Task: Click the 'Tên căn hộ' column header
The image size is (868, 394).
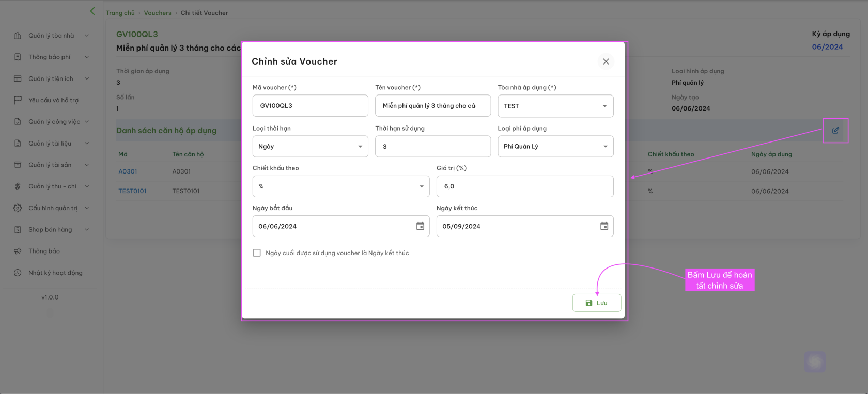Action: point(188,154)
